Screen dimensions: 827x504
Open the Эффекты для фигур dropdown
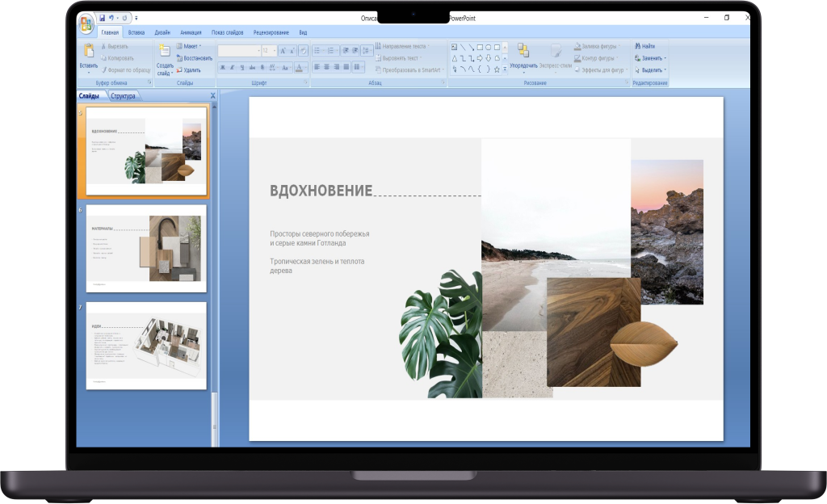pyautogui.click(x=601, y=69)
